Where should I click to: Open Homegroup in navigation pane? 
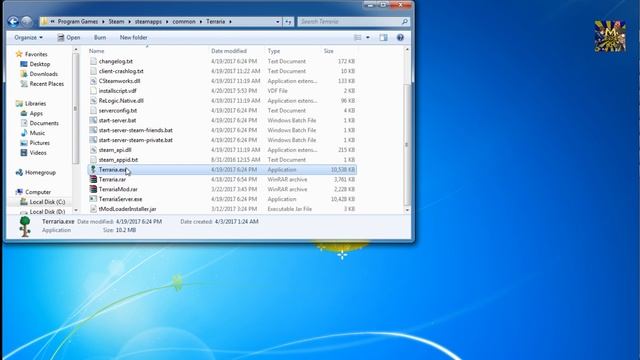(x=40, y=173)
